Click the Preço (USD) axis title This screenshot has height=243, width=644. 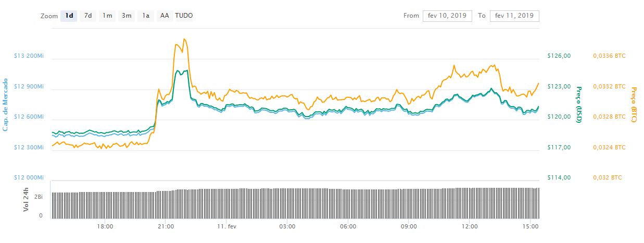579,105
